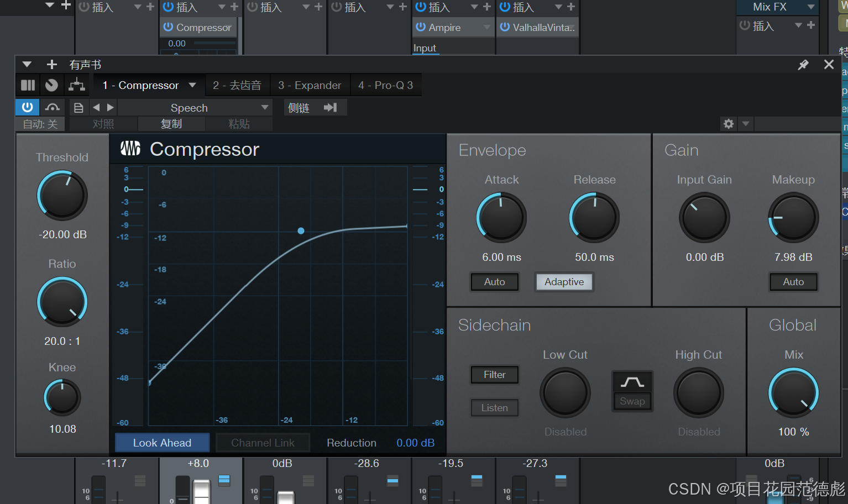Click the 6.00 ms attack value
Screen dimensions: 848x504
(501, 257)
